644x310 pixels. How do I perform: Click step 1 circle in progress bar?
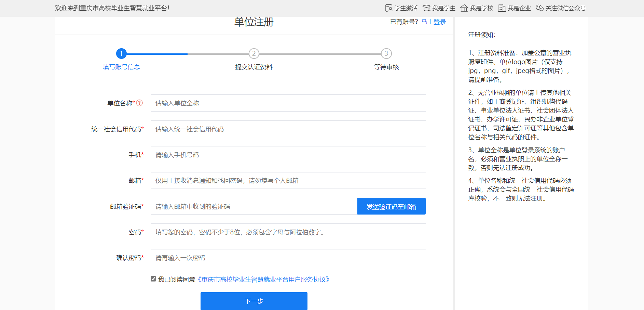coord(121,53)
